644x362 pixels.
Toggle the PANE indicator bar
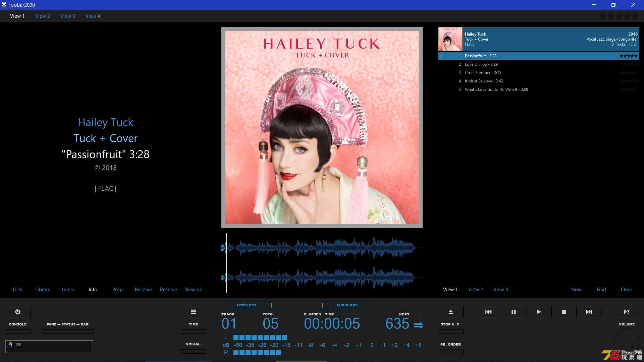(x=55, y=331)
